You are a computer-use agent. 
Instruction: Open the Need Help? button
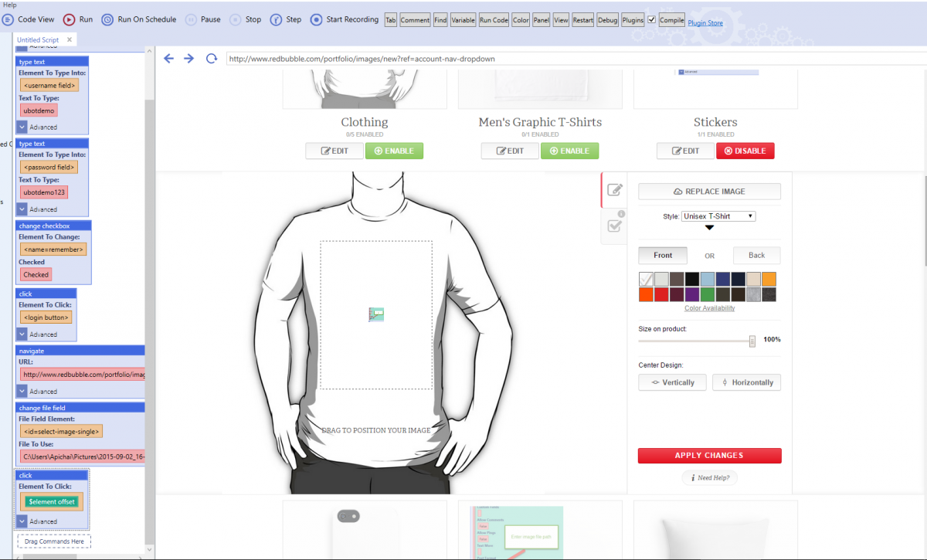click(x=709, y=478)
